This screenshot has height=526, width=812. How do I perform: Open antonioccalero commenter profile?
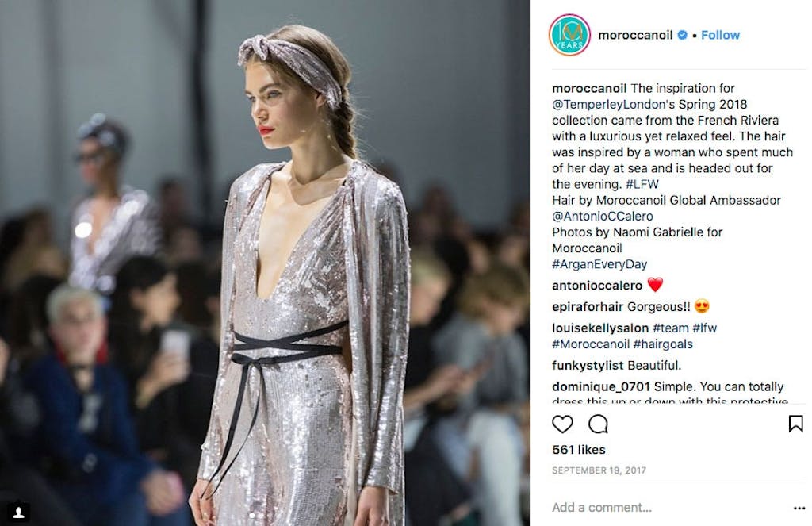[597, 286]
